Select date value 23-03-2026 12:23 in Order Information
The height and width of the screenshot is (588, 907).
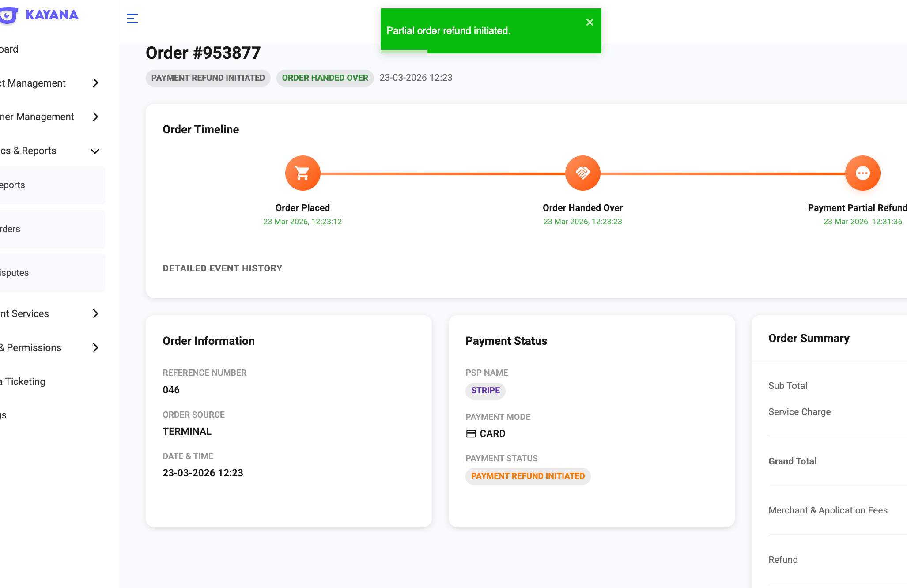[203, 473]
